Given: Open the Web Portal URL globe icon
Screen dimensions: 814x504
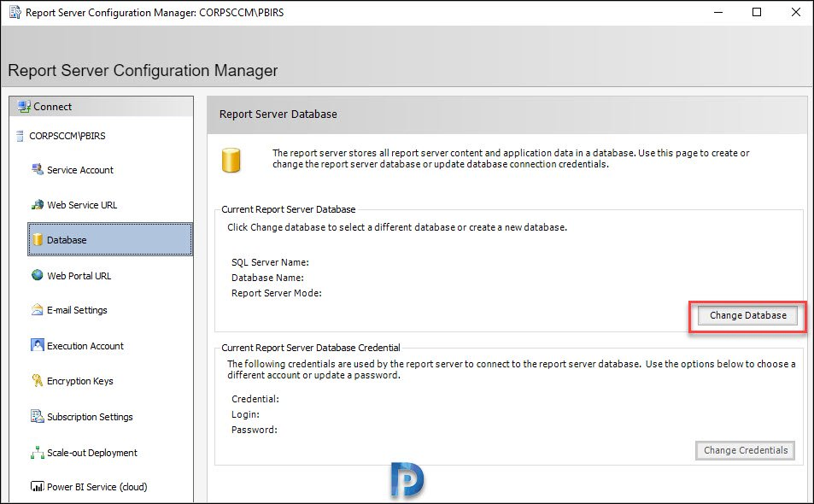Looking at the screenshot, I should click(38, 275).
